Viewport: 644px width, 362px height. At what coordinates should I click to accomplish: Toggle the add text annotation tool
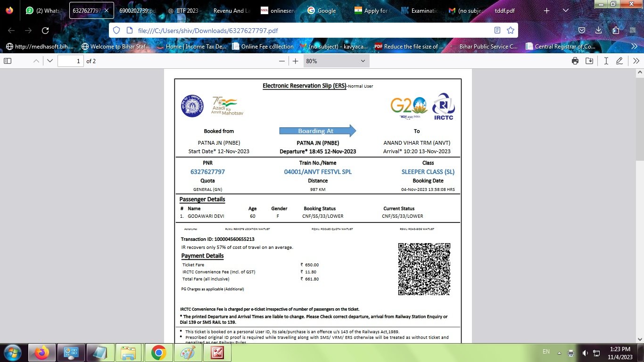pos(606,61)
